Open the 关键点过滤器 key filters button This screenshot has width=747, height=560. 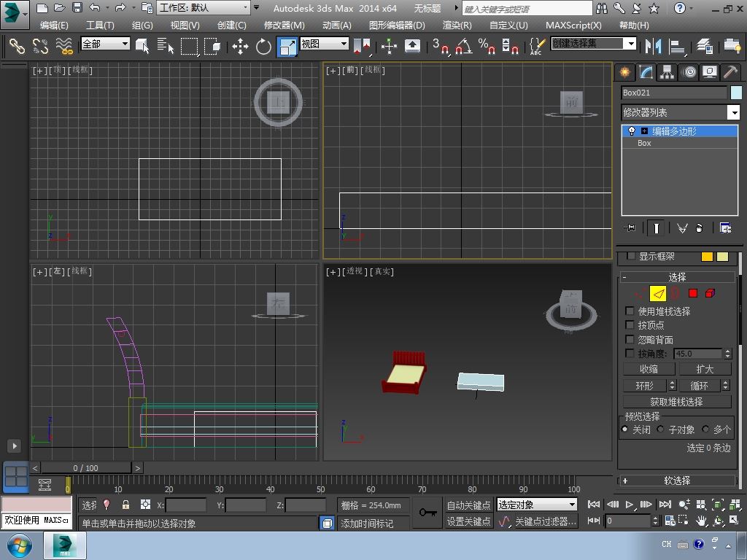tap(546, 521)
